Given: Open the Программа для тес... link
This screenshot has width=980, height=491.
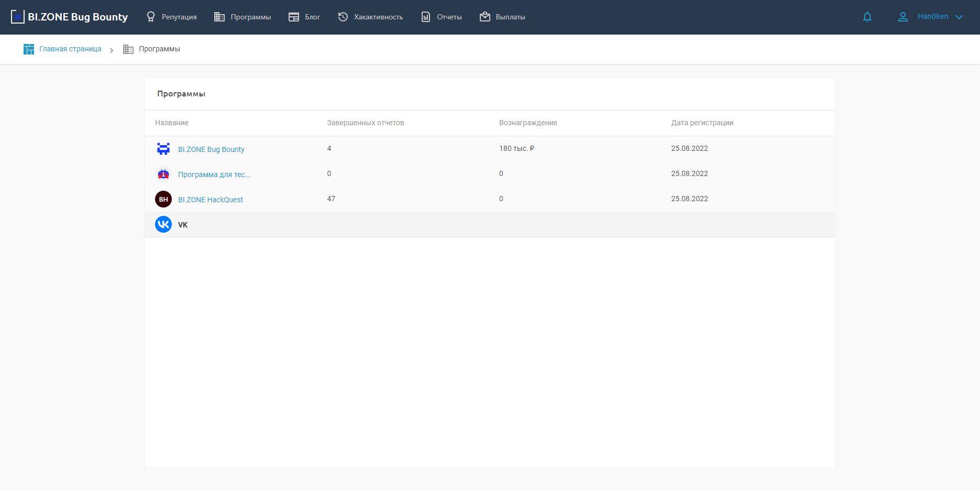Looking at the screenshot, I should [x=214, y=174].
